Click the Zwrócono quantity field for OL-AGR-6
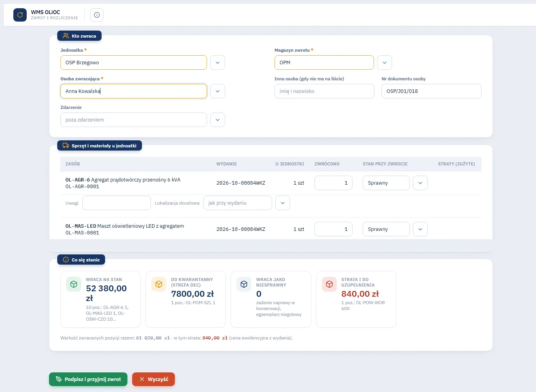 point(333,183)
